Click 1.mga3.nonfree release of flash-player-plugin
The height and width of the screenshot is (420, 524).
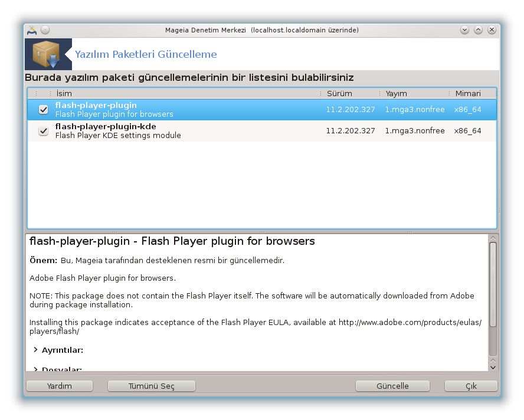point(415,110)
